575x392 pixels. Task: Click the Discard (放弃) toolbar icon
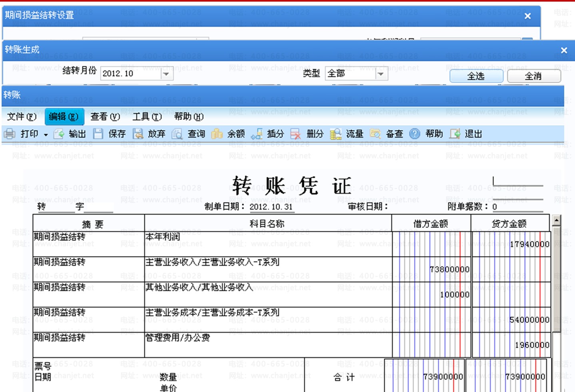(x=138, y=134)
